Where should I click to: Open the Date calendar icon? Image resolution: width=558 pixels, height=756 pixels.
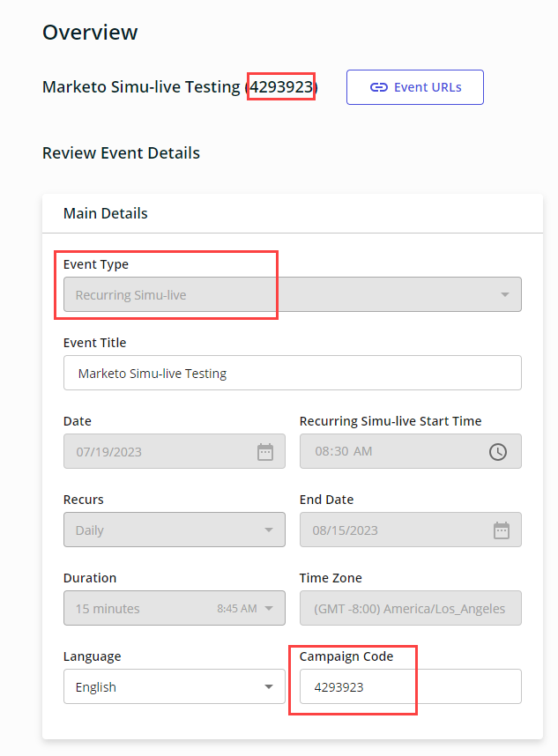tap(265, 452)
